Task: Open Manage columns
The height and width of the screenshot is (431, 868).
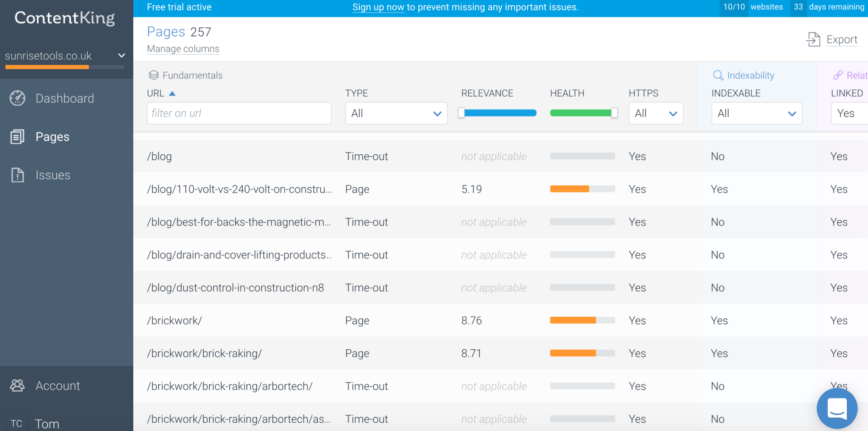Action: pos(183,49)
